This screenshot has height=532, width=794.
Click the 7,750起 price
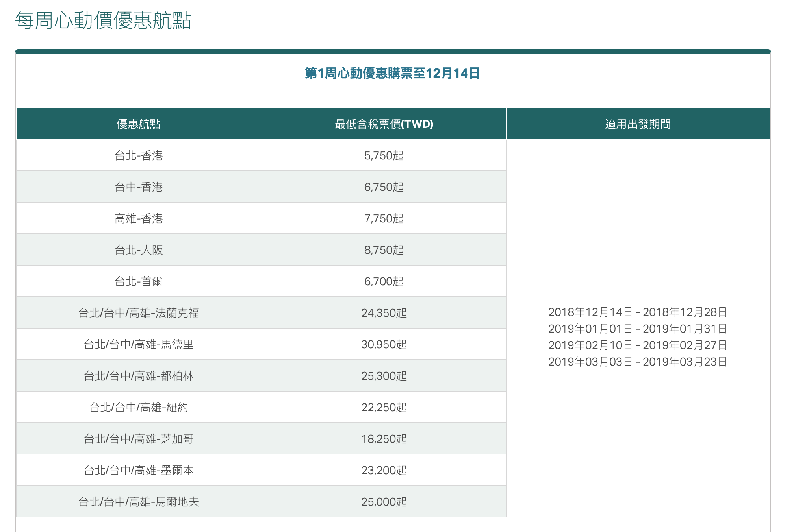(x=384, y=218)
